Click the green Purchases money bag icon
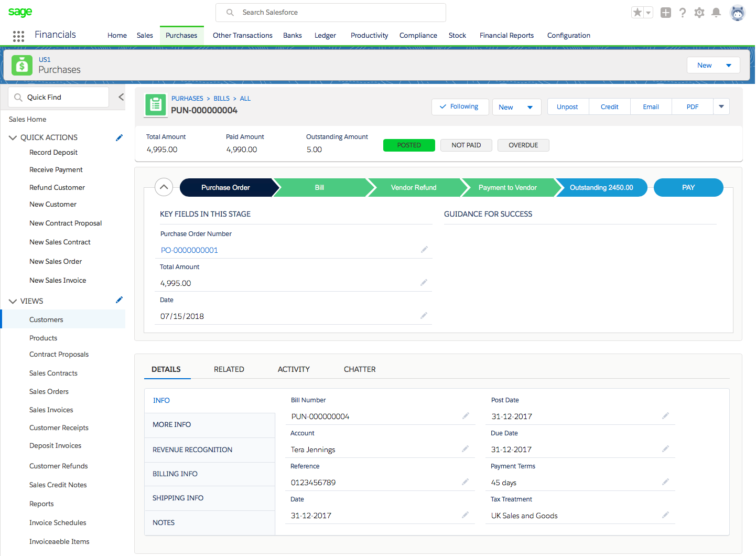 point(22,65)
